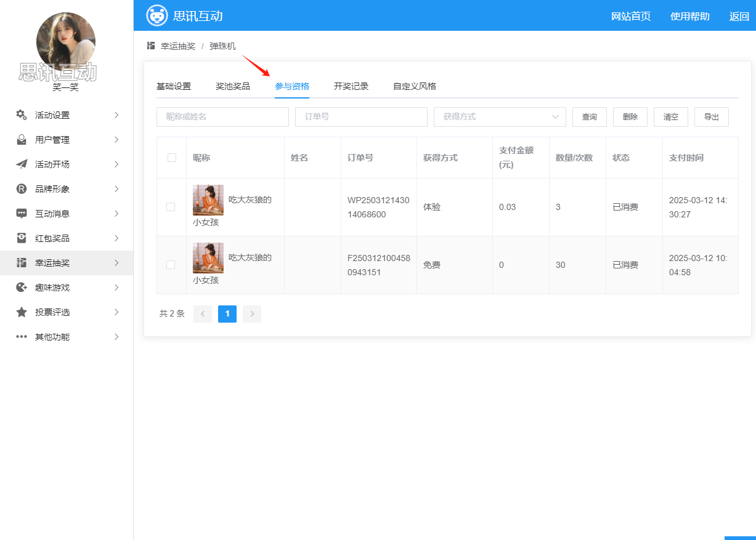Click the 趣味游戏 pac-man icon
This screenshot has width=756, height=540.
tap(22, 288)
